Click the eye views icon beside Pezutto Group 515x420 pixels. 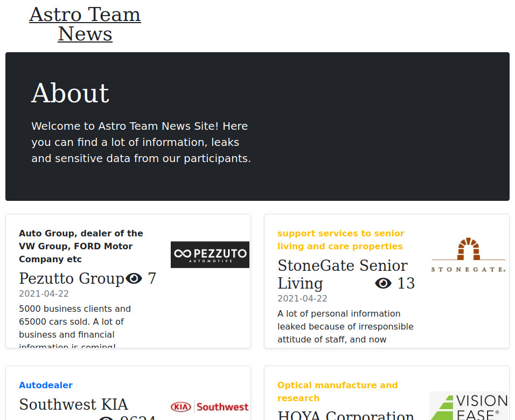click(x=134, y=278)
